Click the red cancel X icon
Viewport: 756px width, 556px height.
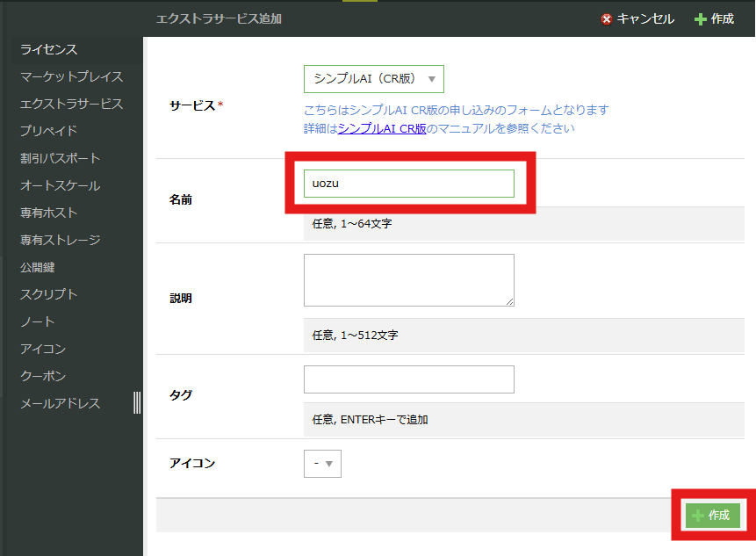coord(607,19)
